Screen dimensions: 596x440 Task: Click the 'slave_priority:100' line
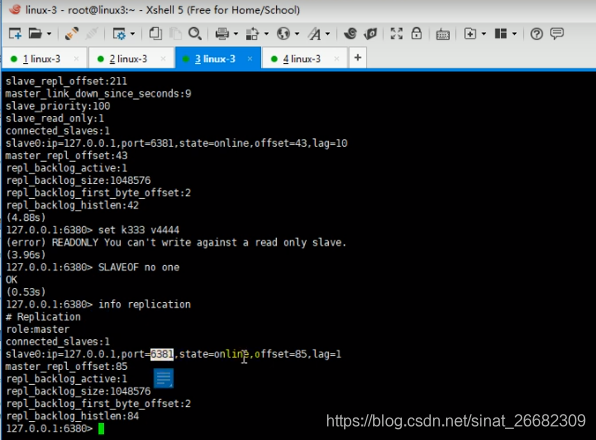point(58,106)
